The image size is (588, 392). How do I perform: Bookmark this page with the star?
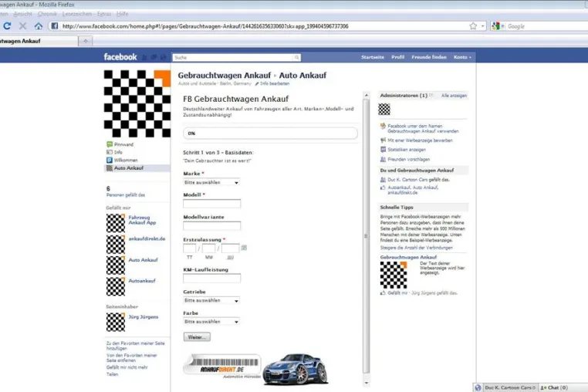473,26
